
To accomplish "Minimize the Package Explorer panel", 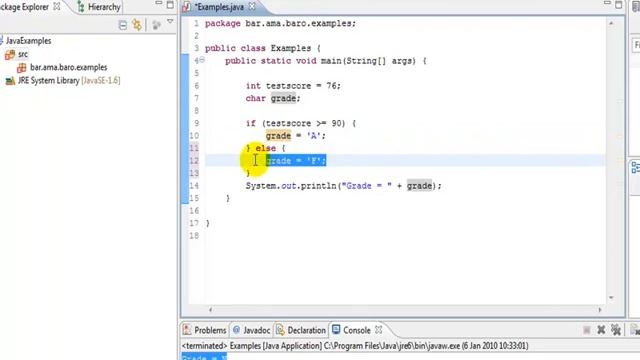I will pos(159,3).
